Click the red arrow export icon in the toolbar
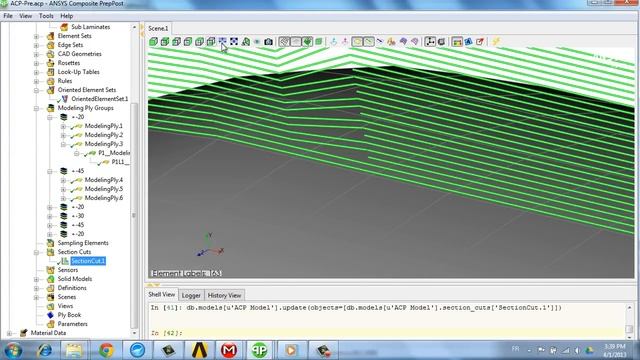 480,41
